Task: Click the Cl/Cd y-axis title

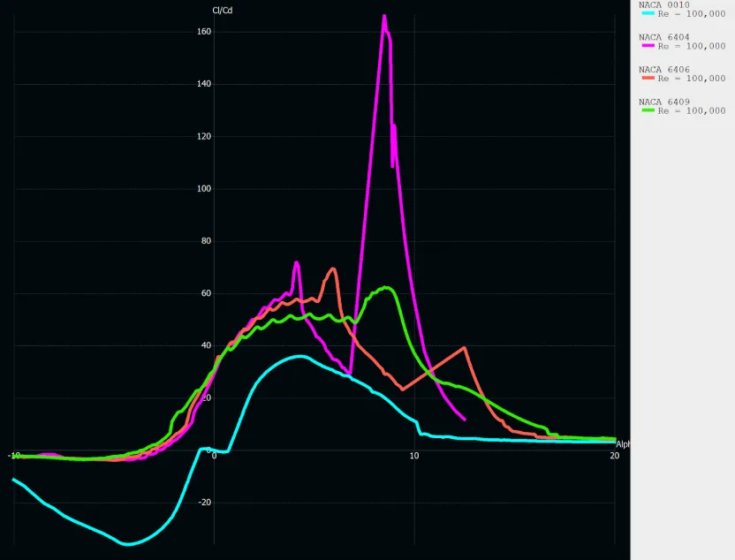Action: pyautogui.click(x=223, y=11)
